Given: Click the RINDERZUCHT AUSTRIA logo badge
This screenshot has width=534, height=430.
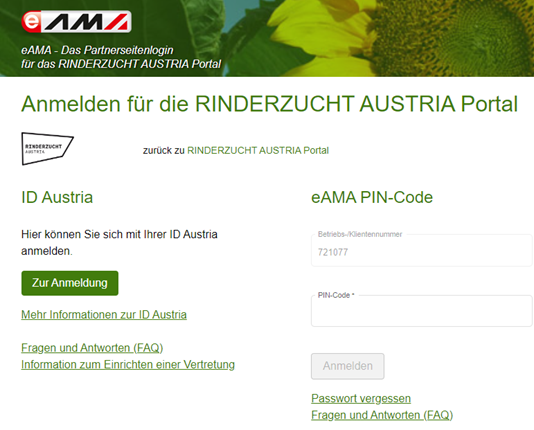Looking at the screenshot, I should [x=47, y=148].
